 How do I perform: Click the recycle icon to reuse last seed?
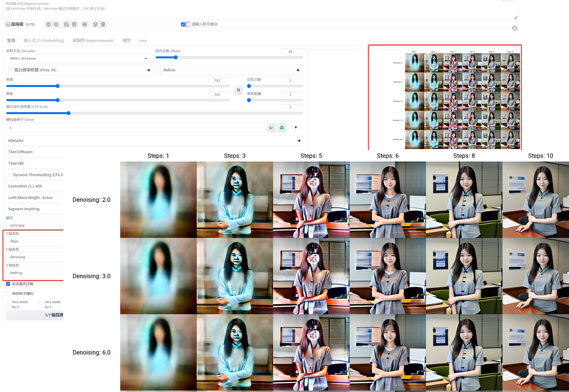[x=281, y=128]
